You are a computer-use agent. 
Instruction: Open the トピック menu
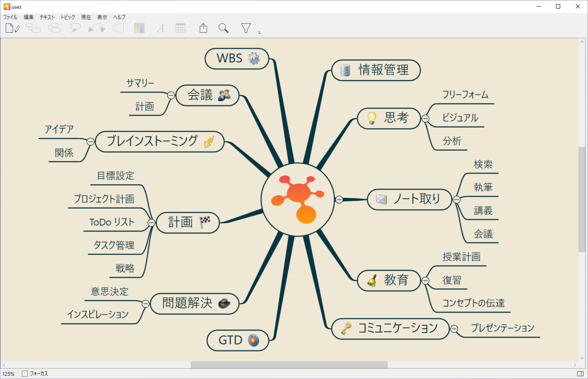(x=68, y=17)
